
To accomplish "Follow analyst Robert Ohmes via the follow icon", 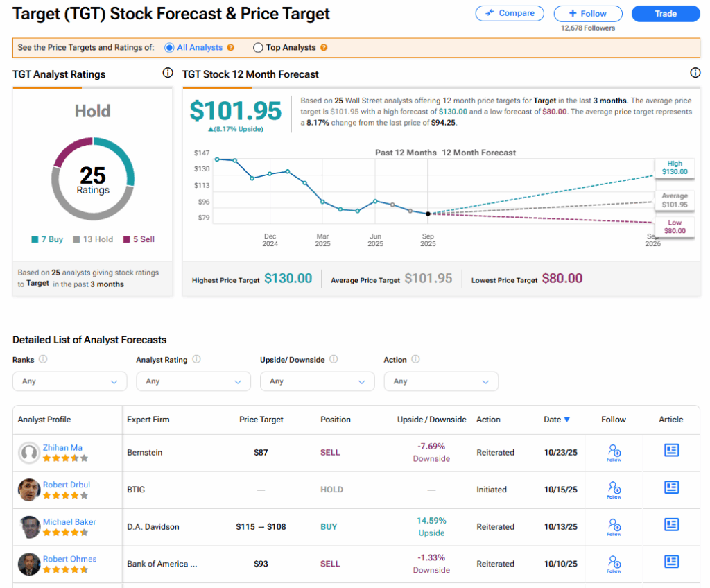I will click(614, 563).
